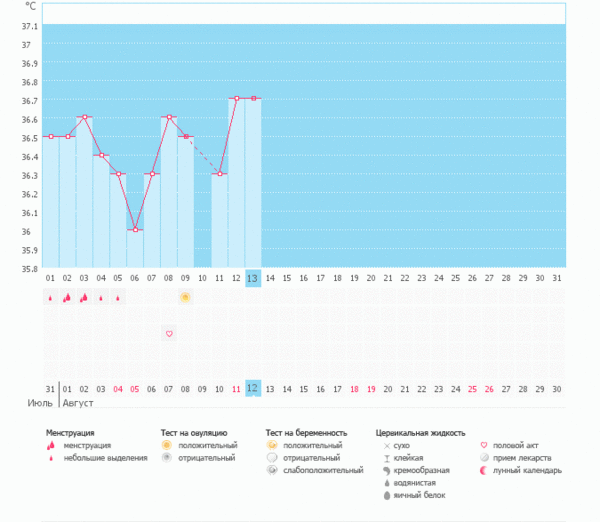
Task: Click positive pregnancy test icon in legend
Action: 271,445
